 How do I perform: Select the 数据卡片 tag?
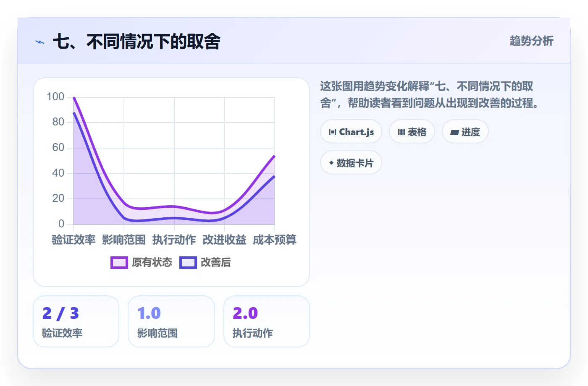coord(351,163)
